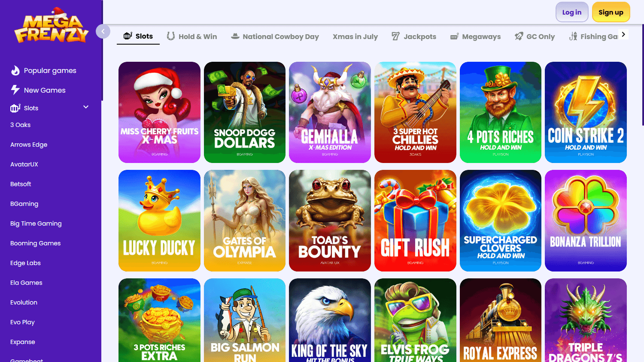Open the Slots tab

(138, 36)
